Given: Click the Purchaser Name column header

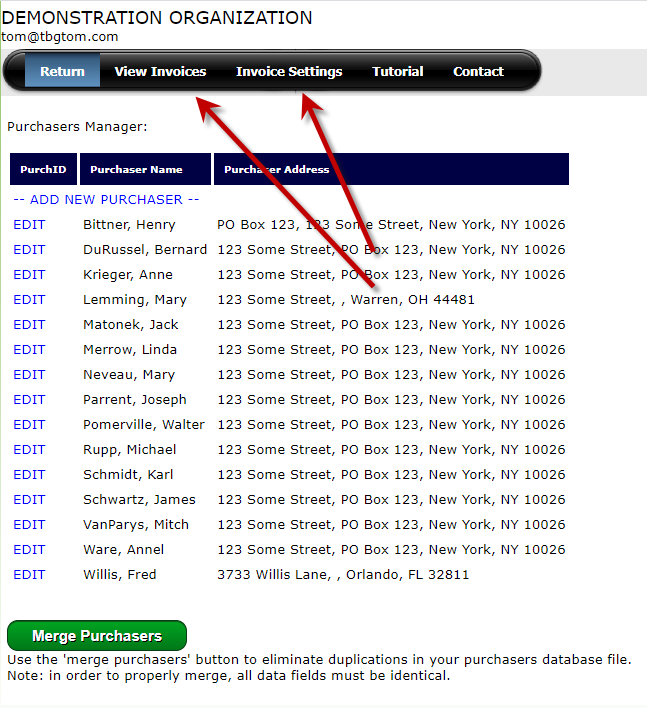Looking at the screenshot, I should click(136, 170).
